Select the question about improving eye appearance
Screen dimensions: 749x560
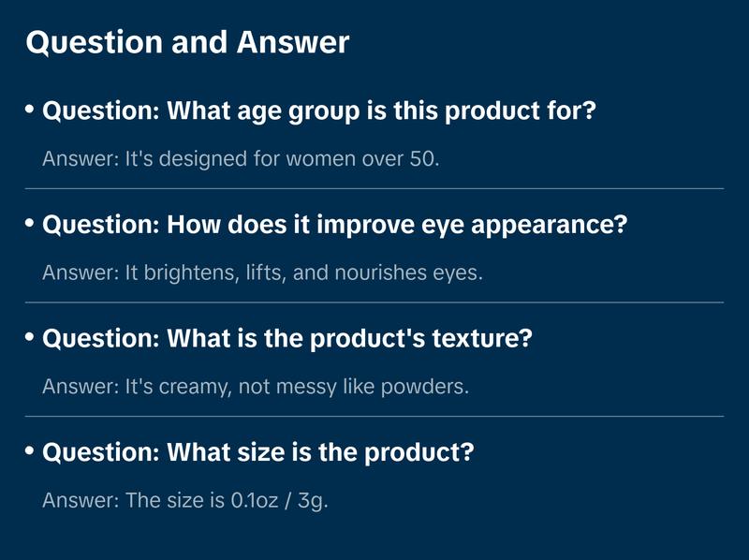pyautogui.click(x=335, y=225)
